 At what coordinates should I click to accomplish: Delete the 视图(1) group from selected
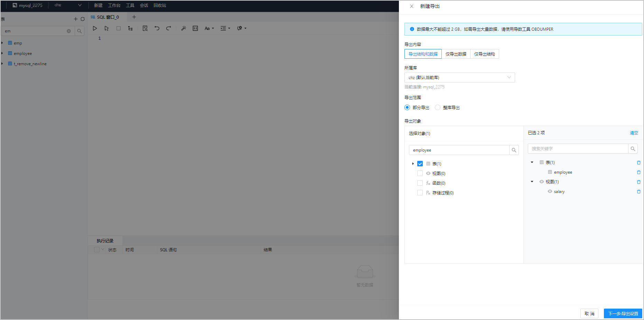(639, 182)
